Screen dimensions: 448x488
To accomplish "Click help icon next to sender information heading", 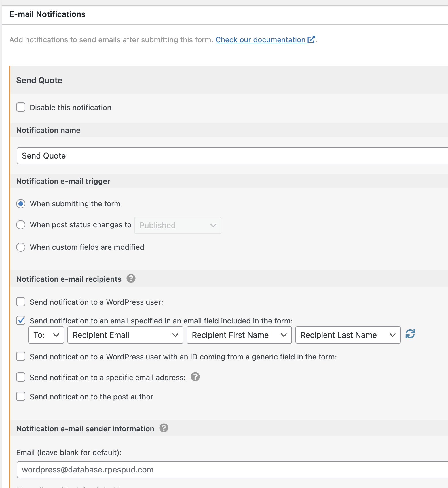I will coord(164,428).
